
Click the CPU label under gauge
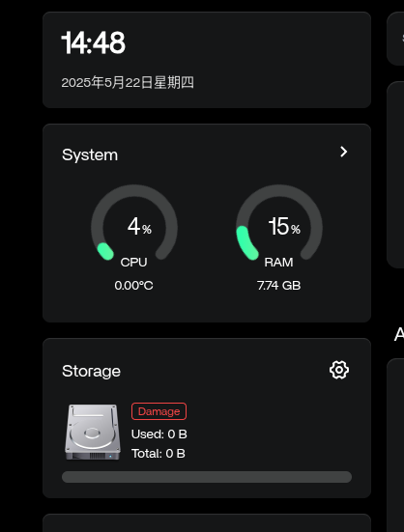[x=133, y=263]
